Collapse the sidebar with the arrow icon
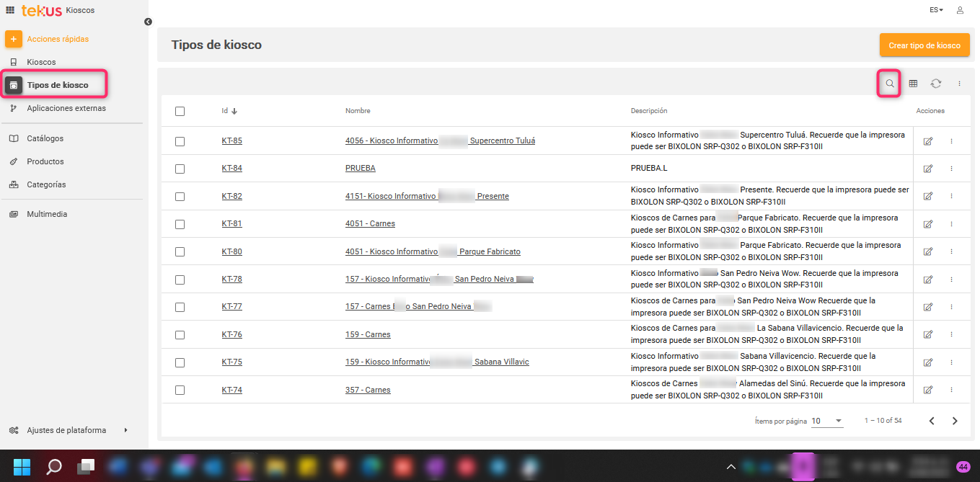This screenshot has height=482, width=980. tap(148, 22)
